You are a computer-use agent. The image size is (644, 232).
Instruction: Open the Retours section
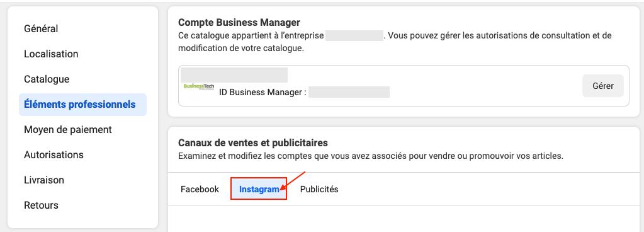[41, 205]
